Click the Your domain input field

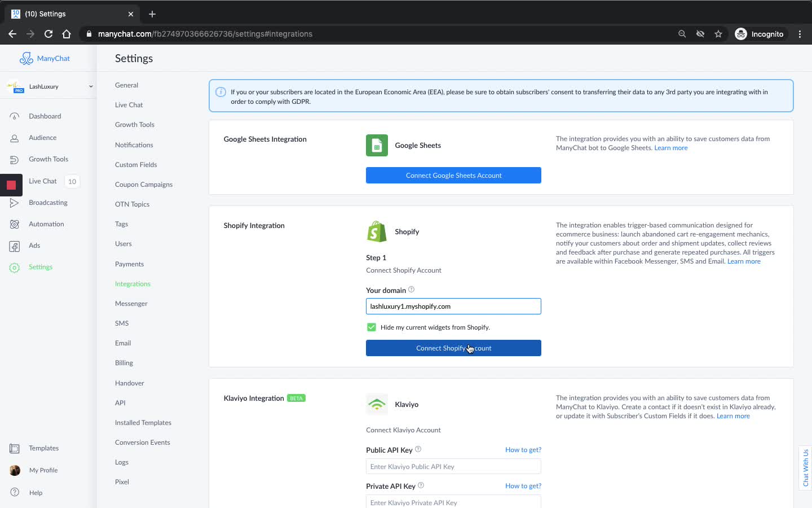[x=453, y=306]
